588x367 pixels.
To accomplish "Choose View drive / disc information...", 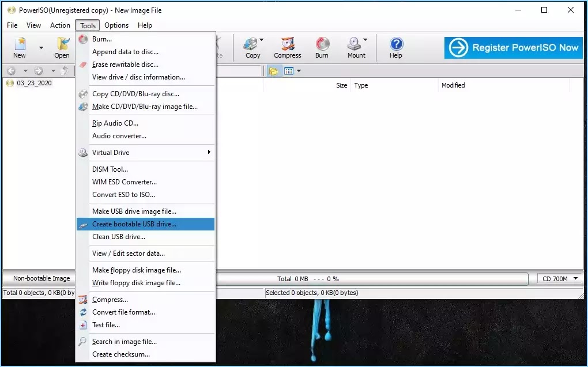I will (145, 77).
